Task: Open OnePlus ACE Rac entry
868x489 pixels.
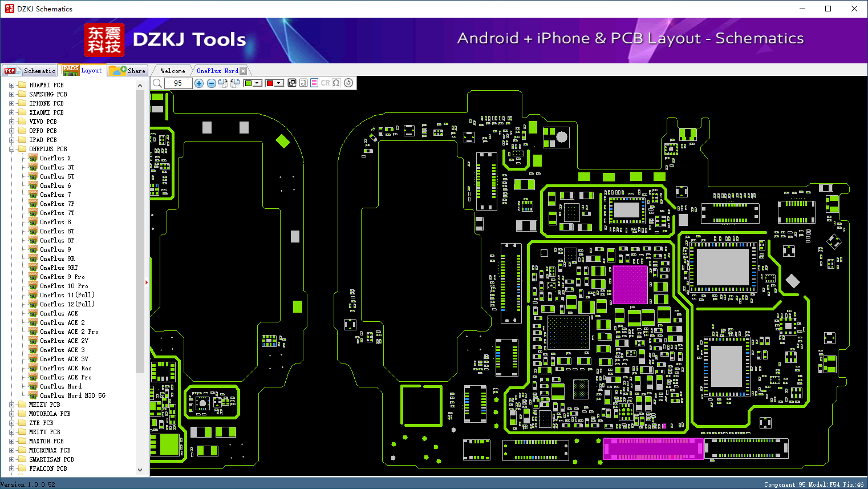Action: [x=66, y=368]
